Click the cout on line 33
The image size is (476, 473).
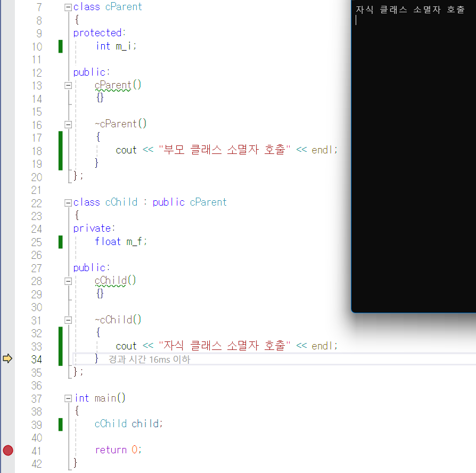pyautogui.click(x=126, y=346)
